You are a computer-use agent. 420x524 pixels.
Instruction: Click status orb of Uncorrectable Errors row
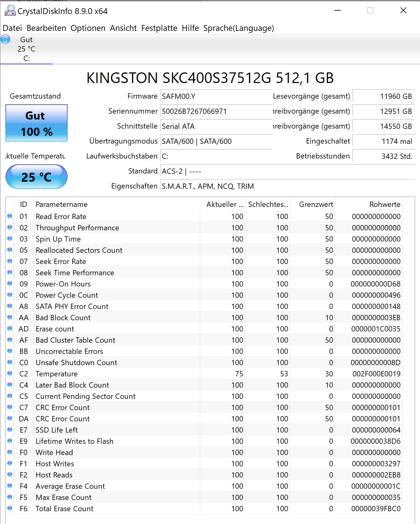(10, 351)
